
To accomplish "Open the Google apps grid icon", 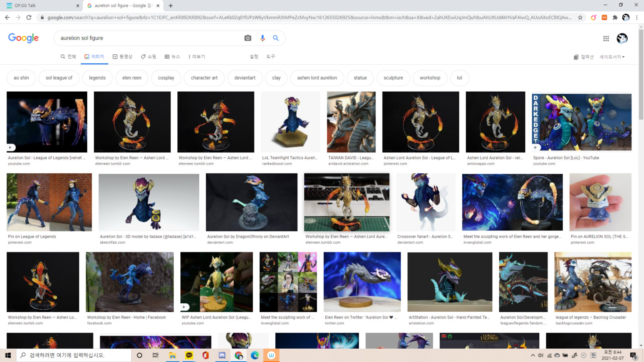I will click(606, 38).
